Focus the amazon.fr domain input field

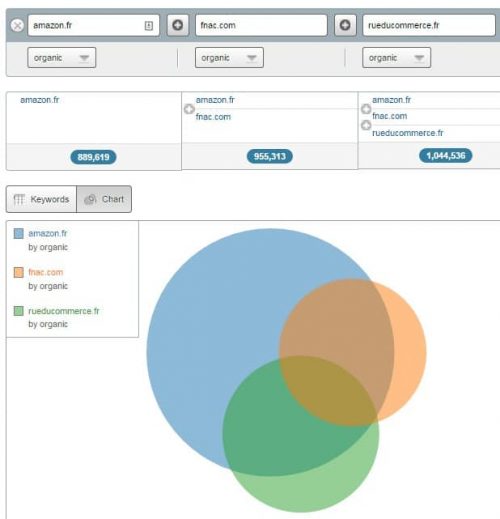94,25
